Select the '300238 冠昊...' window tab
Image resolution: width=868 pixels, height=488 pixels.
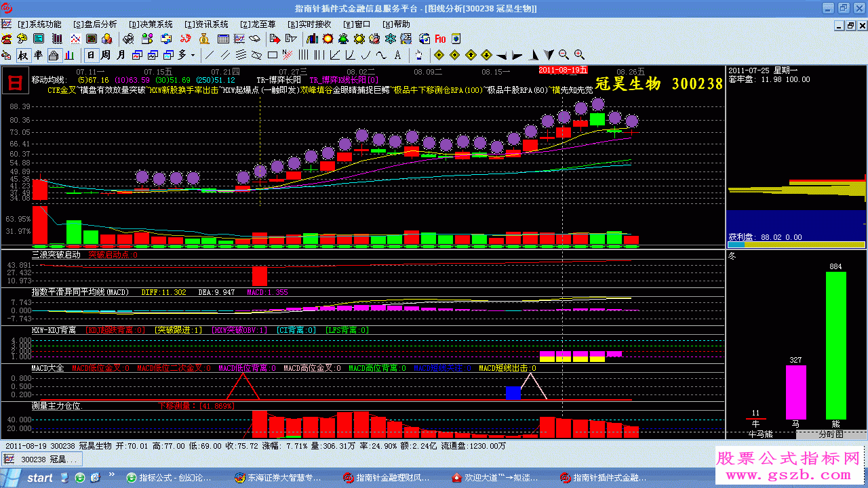point(42,460)
